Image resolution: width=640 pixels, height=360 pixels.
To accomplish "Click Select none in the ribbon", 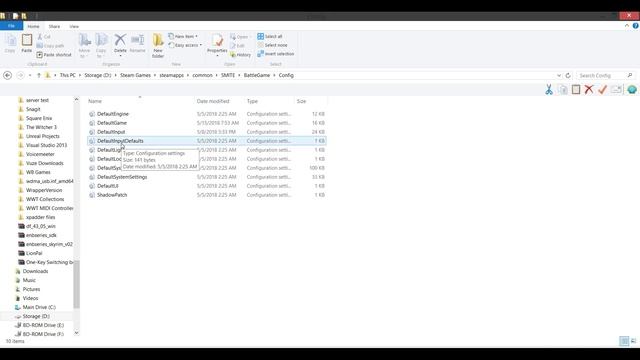I will [272, 45].
